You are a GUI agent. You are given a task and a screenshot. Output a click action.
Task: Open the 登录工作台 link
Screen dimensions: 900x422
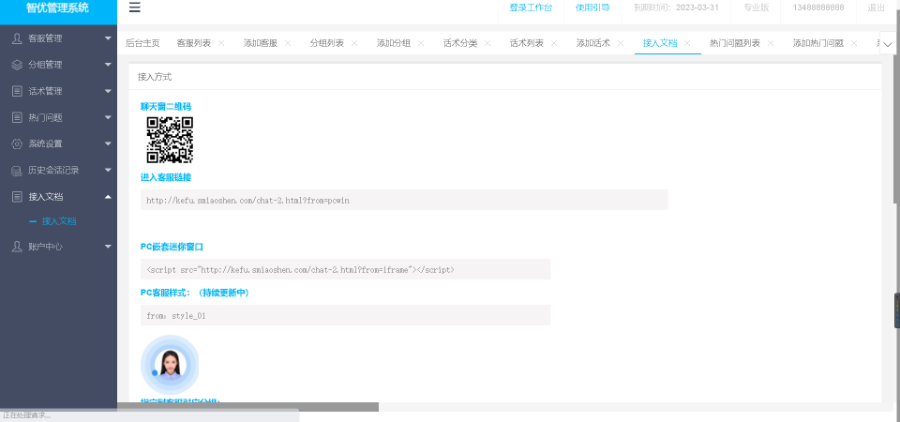(x=531, y=7)
